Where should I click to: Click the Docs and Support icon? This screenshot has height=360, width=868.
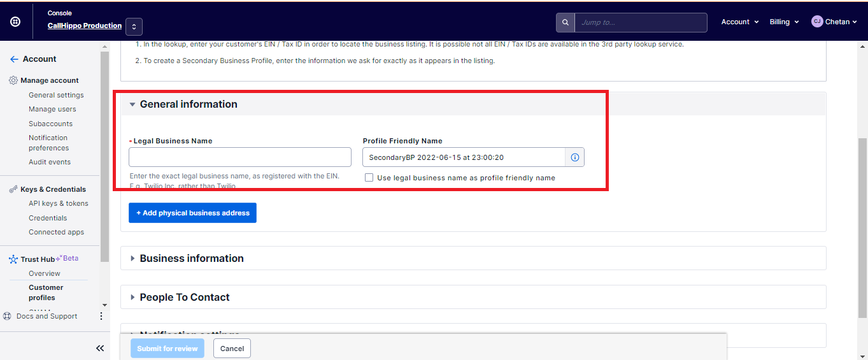pyautogui.click(x=8, y=316)
